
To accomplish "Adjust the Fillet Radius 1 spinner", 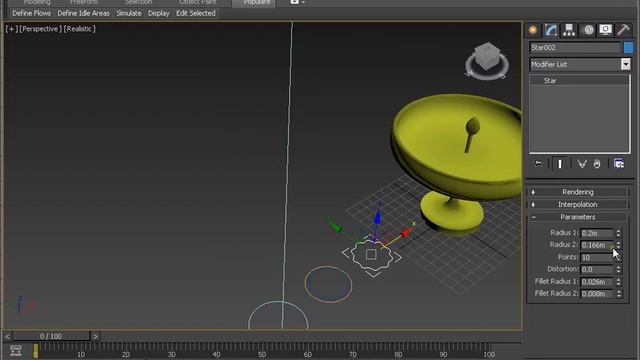I will 618,282.
